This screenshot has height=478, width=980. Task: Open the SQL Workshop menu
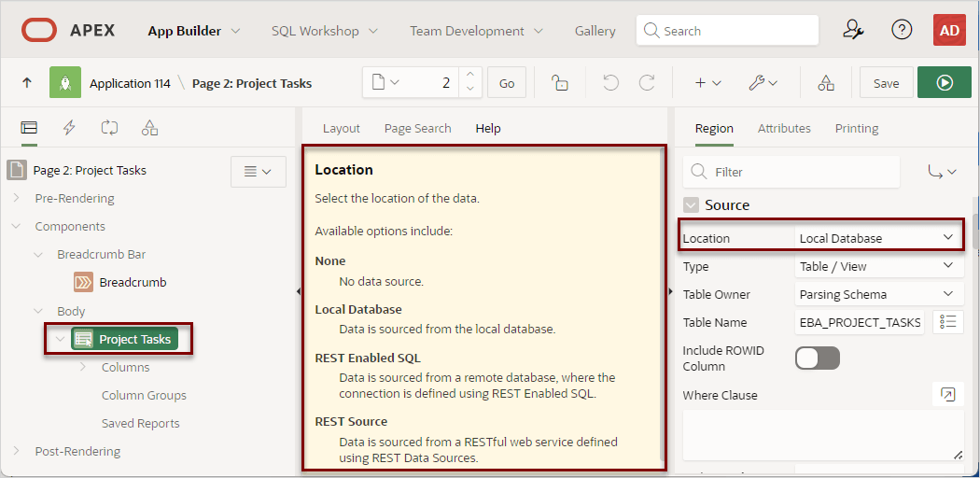325,31
